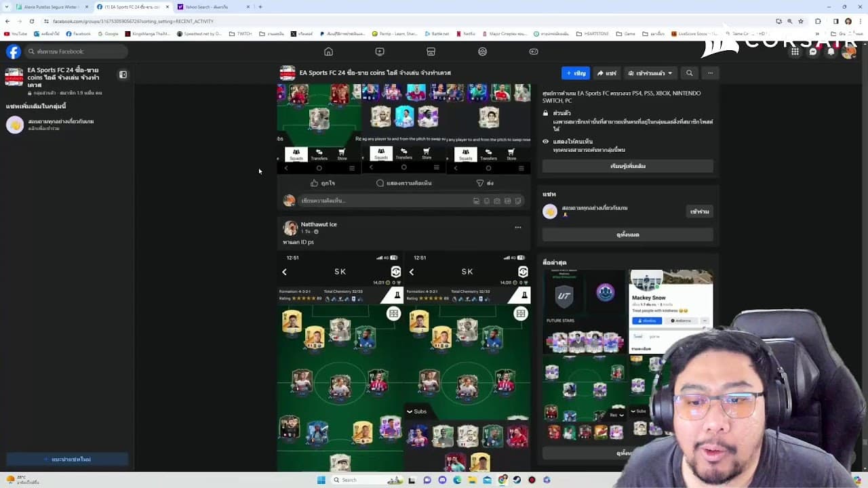Open the Facebook Watch video icon
The image size is (868, 488).
click(x=380, y=52)
